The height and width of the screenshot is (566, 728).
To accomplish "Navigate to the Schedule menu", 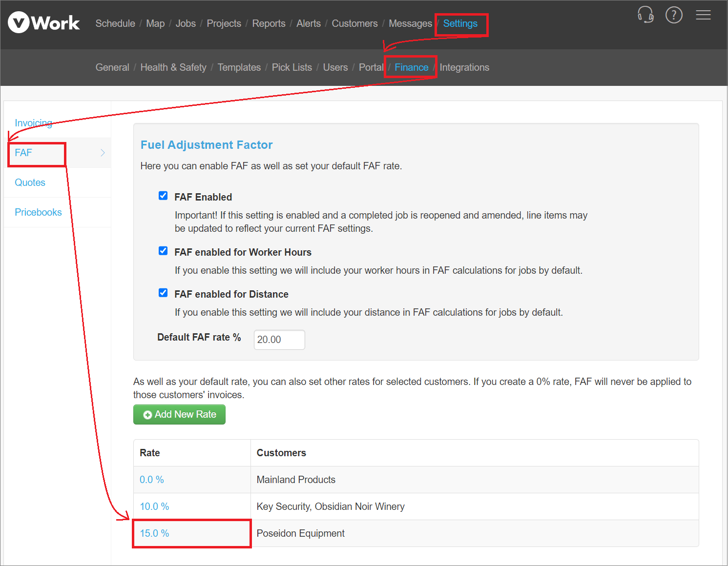I will click(115, 23).
